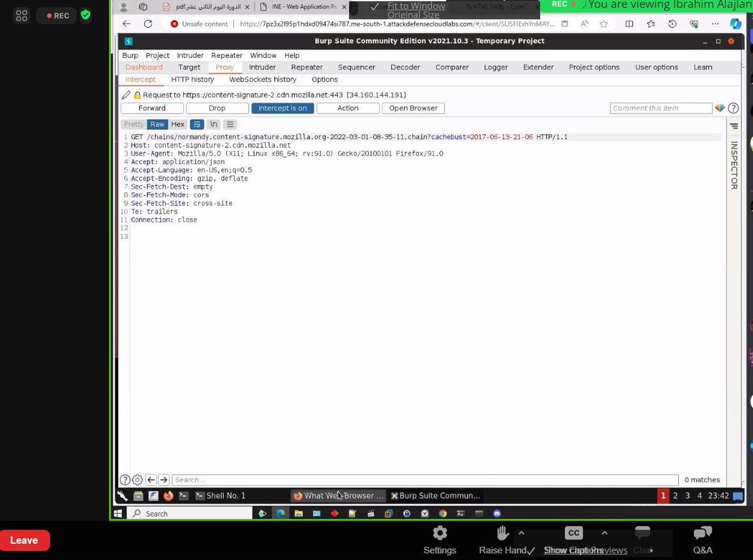The image size is (753, 560).
Task: Click the Open Browser button
Action: (413, 107)
